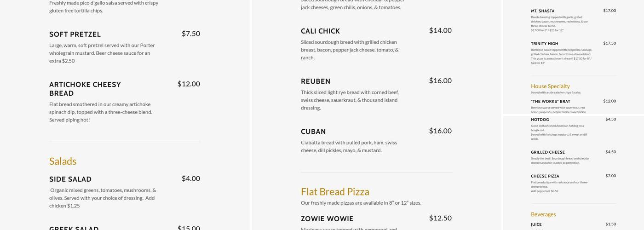Open "The Works" Brat item

point(550,101)
